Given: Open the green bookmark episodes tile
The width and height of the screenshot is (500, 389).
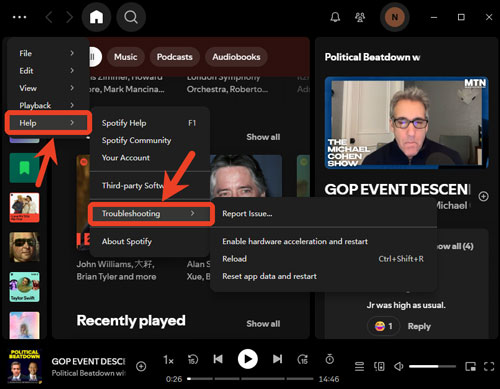Looking at the screenshot, I should 24,168.
